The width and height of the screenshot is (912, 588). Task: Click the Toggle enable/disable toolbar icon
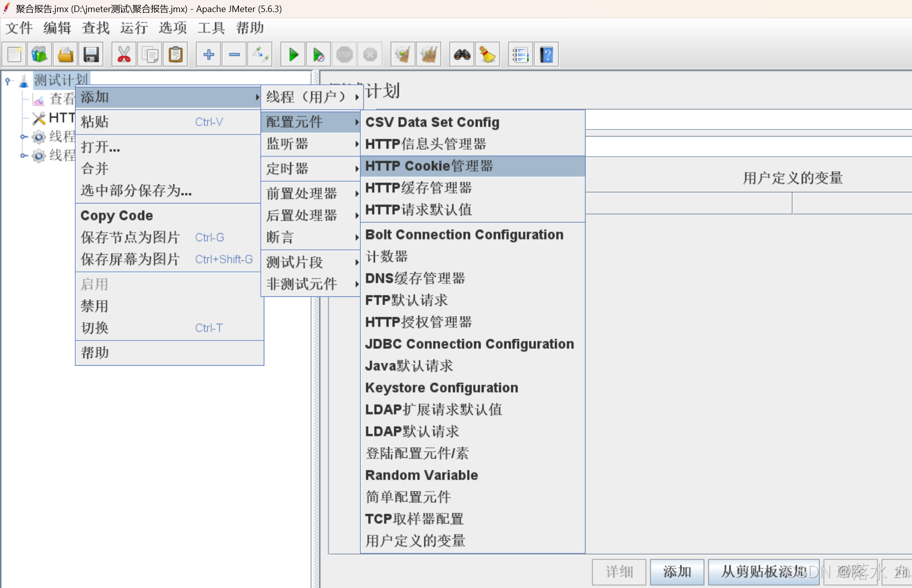tap(260, 54)
